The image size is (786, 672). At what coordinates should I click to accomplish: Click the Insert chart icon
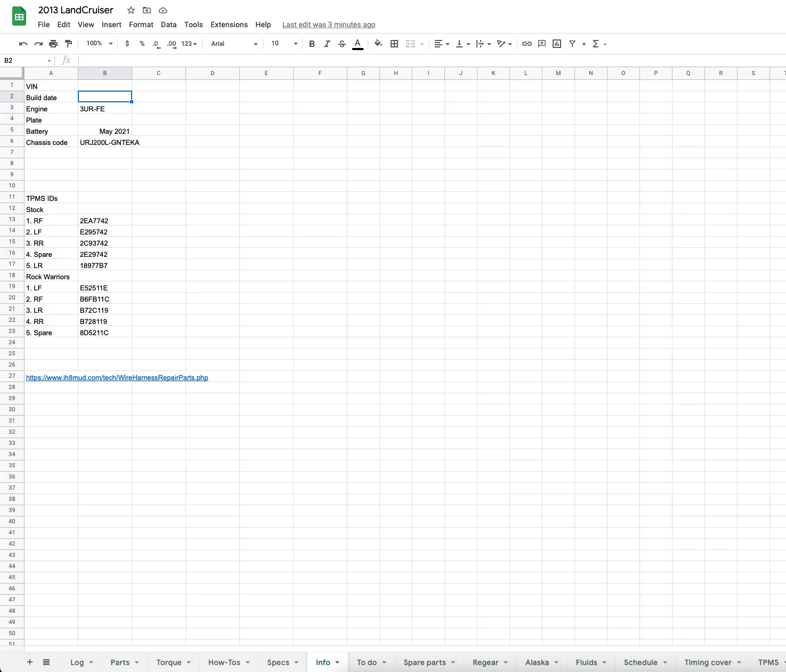tap(557, 44)
